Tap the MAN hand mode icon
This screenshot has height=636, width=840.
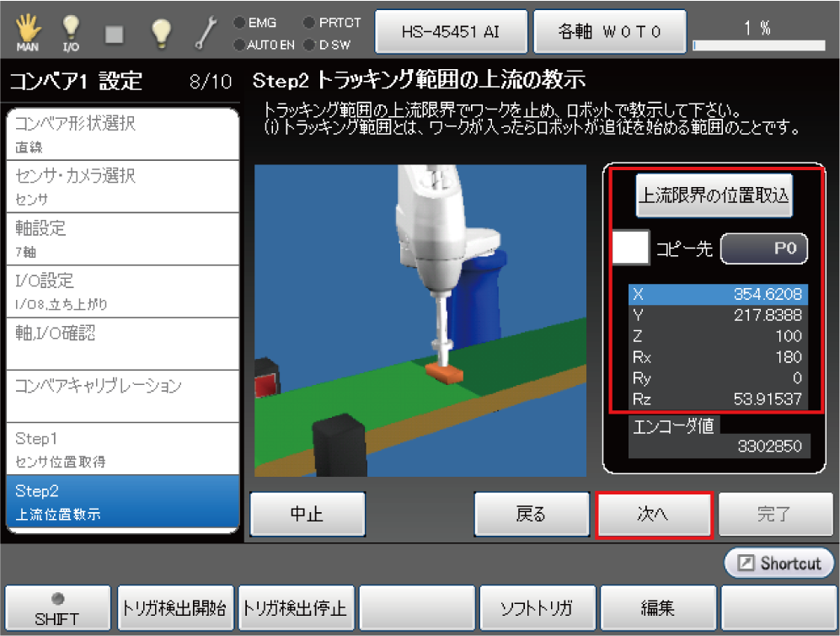click(28, 32)
